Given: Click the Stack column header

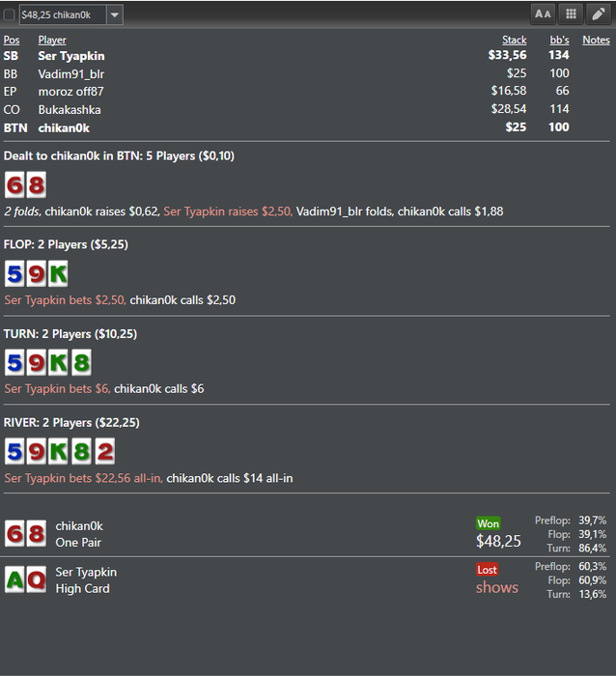Looking at the screenshot, I should click(x=515, y=41).
